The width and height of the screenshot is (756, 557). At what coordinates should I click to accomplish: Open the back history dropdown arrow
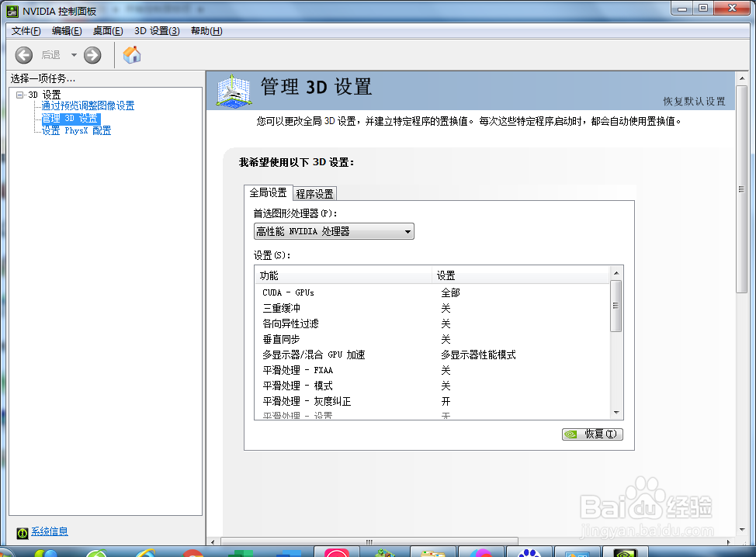pyautogui.click(x=74, y=55)
